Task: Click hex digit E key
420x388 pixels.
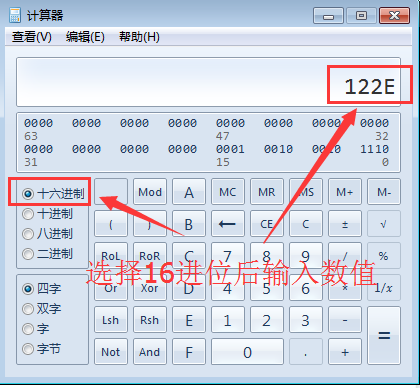Action: [x=189, y=320]
